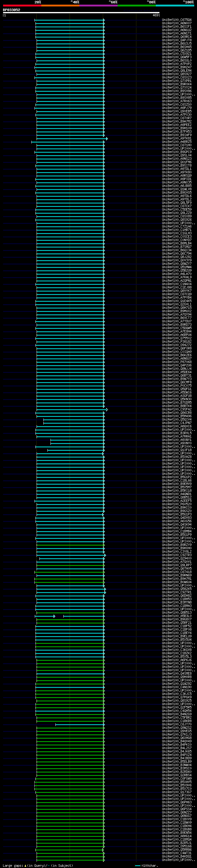The height and width of the screenshot is (868, 197).
Task: Select the UniRef100_P87068 row label
Action: pos(177,362)
